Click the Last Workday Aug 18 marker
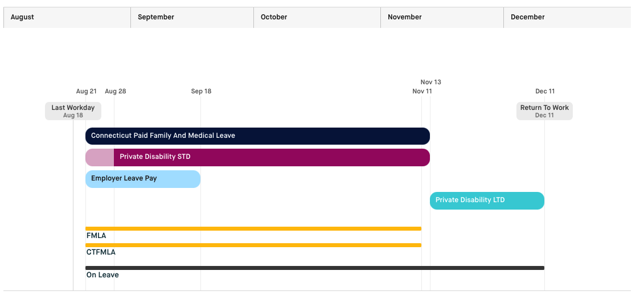Image resolution: width=644 pixels, height=299 pixels. pos(73,111)
